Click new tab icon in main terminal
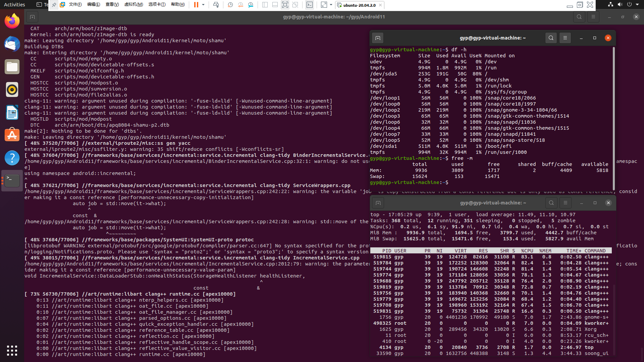The height and width of the screenshot is (362, 644). click(32, 17)
